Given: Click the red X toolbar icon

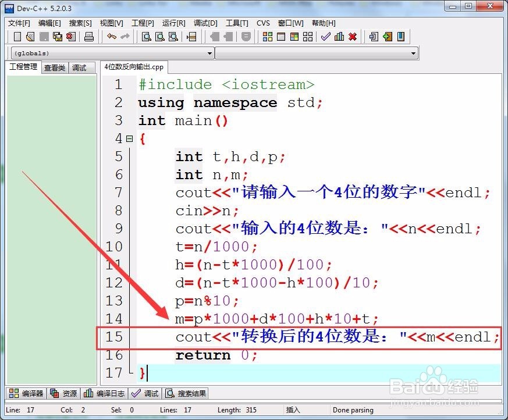Looking at the screenshot, I should click(x=353, y=37).
